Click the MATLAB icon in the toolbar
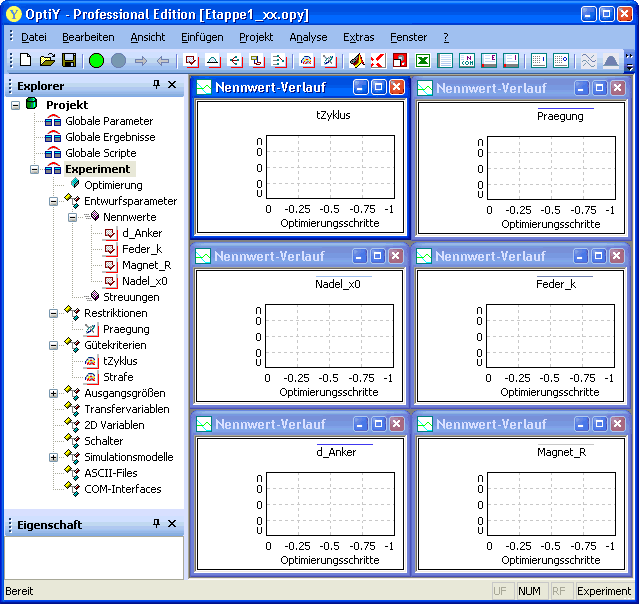 357,61
